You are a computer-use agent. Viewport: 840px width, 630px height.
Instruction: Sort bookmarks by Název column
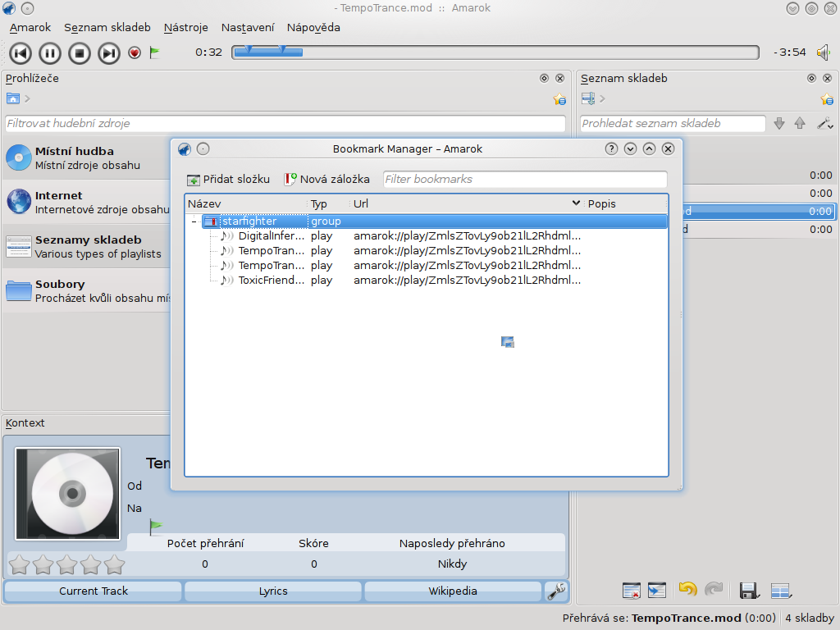click(x=246, y=203)
